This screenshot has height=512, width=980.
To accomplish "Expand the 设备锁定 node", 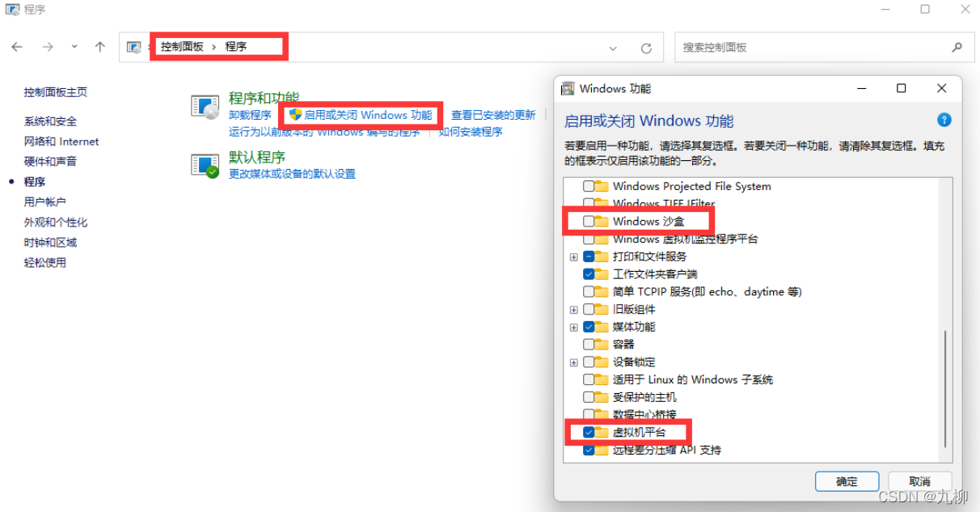I will [574, 362].
